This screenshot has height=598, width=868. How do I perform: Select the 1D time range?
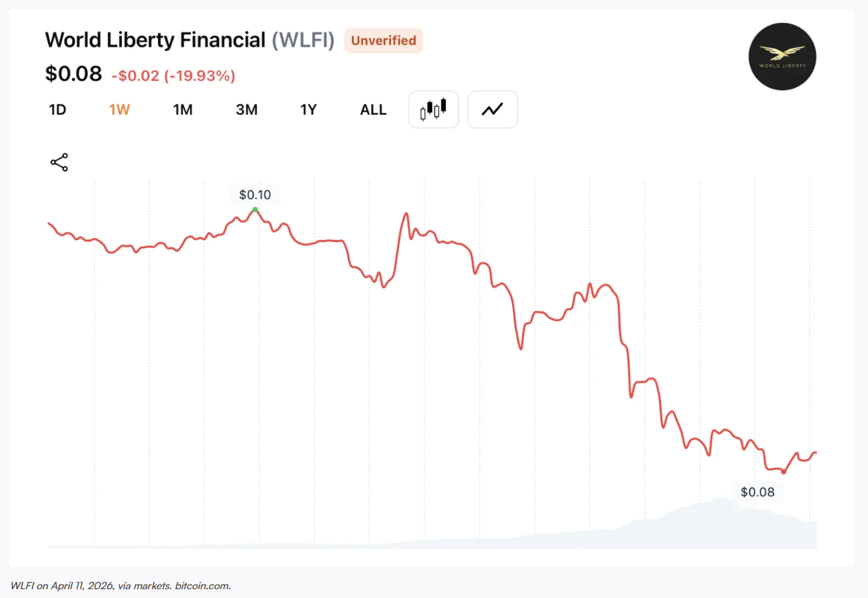[57, 110]
